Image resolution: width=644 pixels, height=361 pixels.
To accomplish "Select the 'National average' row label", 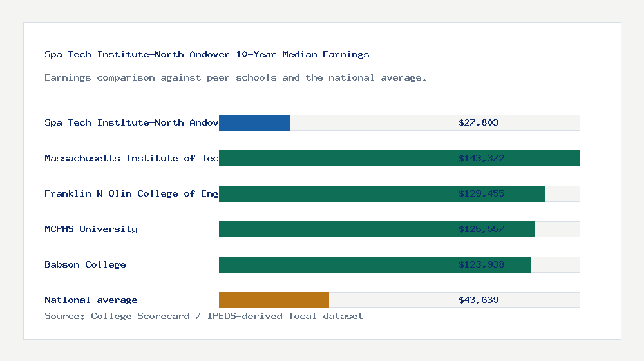I will tap(91, 300).
